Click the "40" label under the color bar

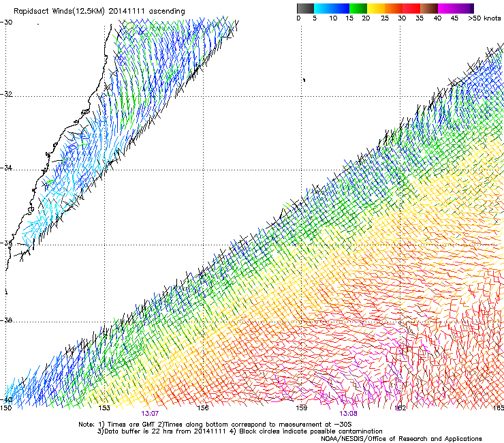[x=437, y=18]
